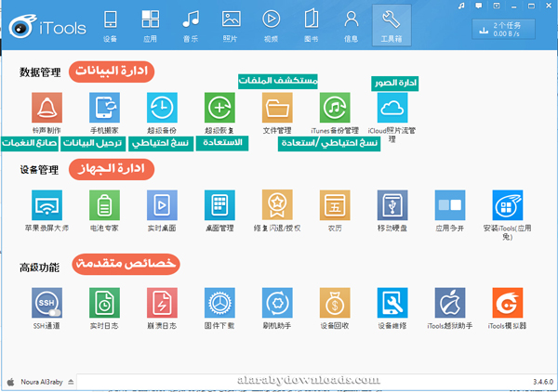
Task: Switch to the Videos tab
Action: pos(271,26)
